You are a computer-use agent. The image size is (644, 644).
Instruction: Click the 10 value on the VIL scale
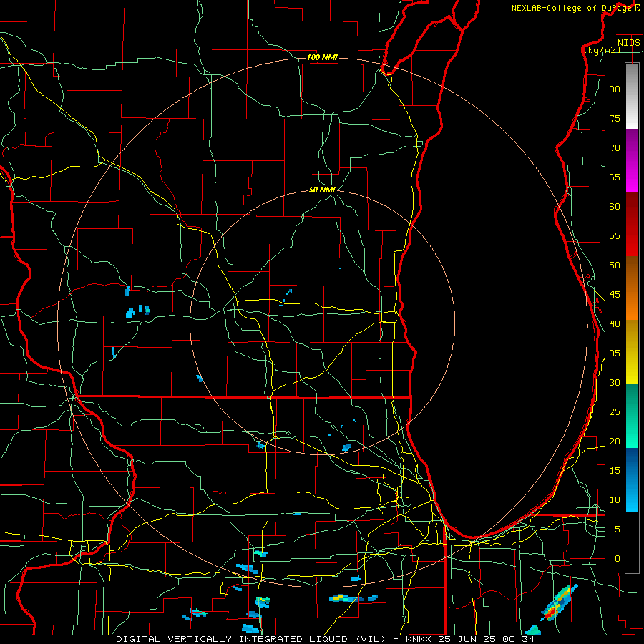(x=615, y=500)
